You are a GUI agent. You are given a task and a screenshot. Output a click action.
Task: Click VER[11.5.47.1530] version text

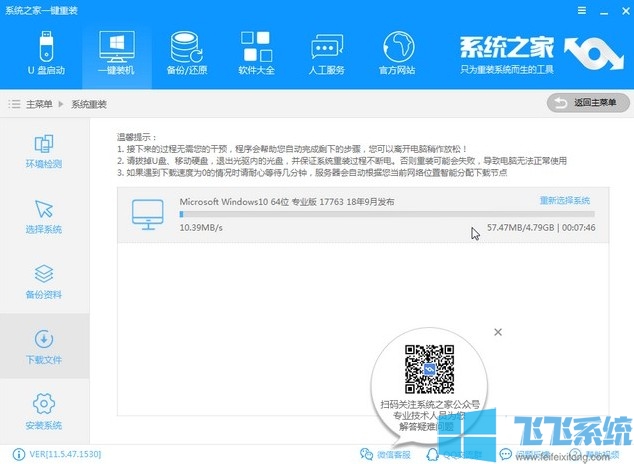(x=65, y=454)
